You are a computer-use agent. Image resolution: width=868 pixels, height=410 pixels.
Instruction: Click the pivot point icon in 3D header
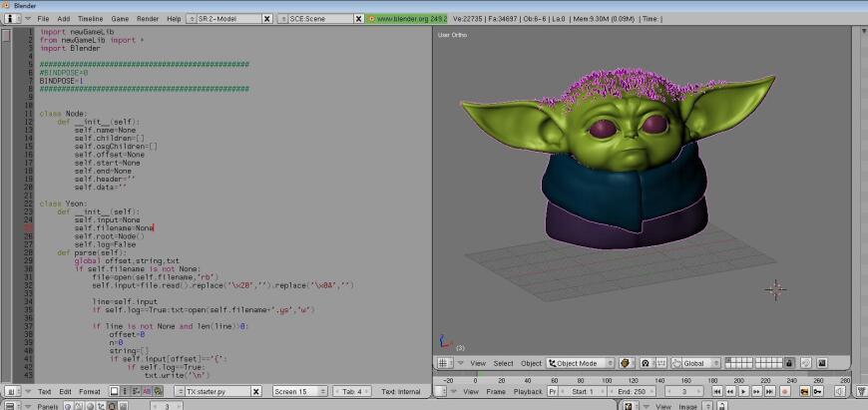(x=646, y=363)
